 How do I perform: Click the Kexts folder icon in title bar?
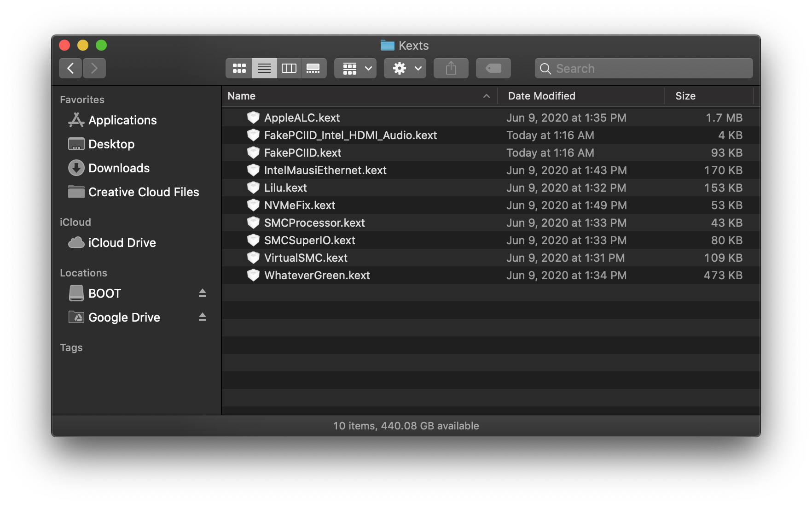click(x=388, y=45)
